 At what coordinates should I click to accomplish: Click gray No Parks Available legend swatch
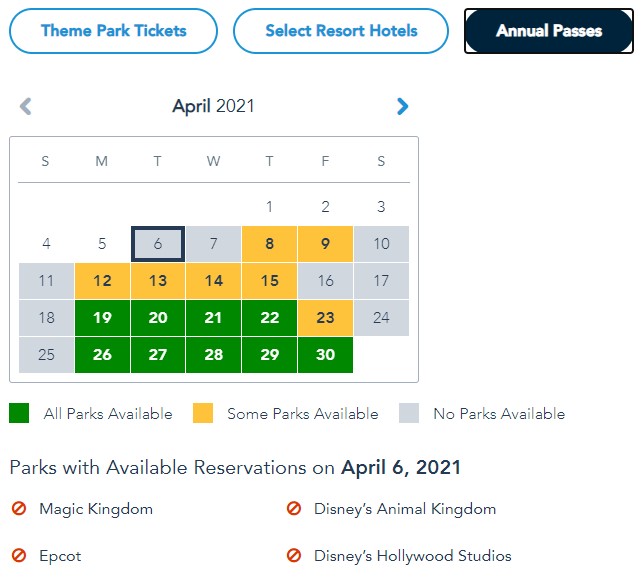(x=409, y=413)
